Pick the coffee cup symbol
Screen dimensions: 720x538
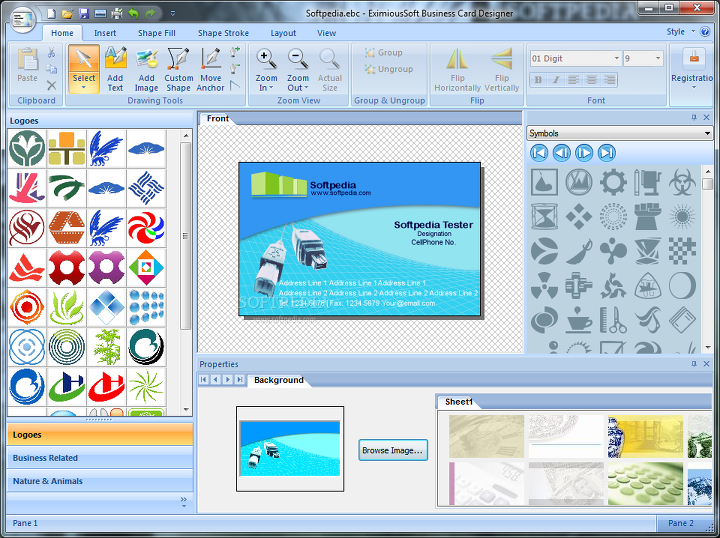[579, 319]
